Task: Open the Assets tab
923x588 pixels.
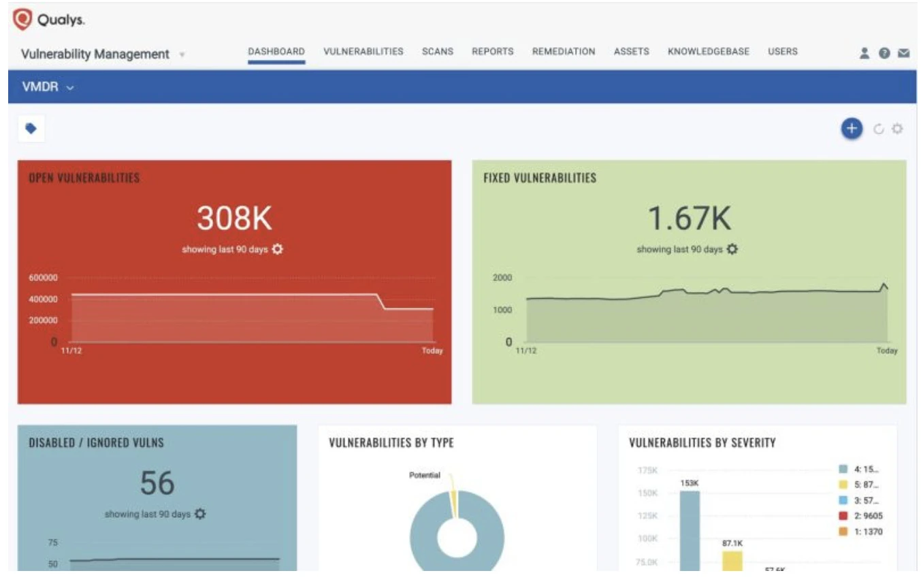Action: click(x=632, y=51)
